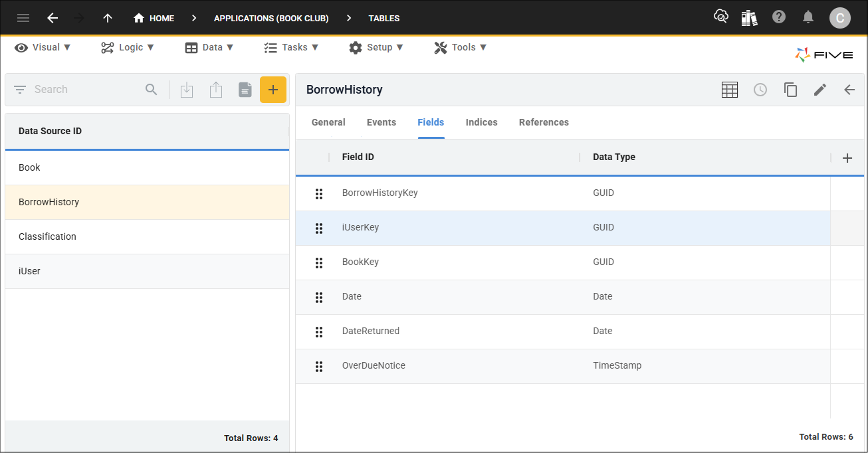Click the Field ID column header
Viewport: 868px width, 453px height.
pos(358,157)
